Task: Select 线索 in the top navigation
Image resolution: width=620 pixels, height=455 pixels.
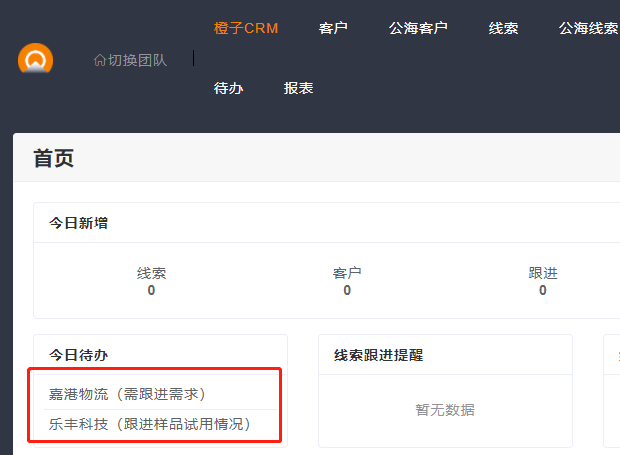Action: 503,28
